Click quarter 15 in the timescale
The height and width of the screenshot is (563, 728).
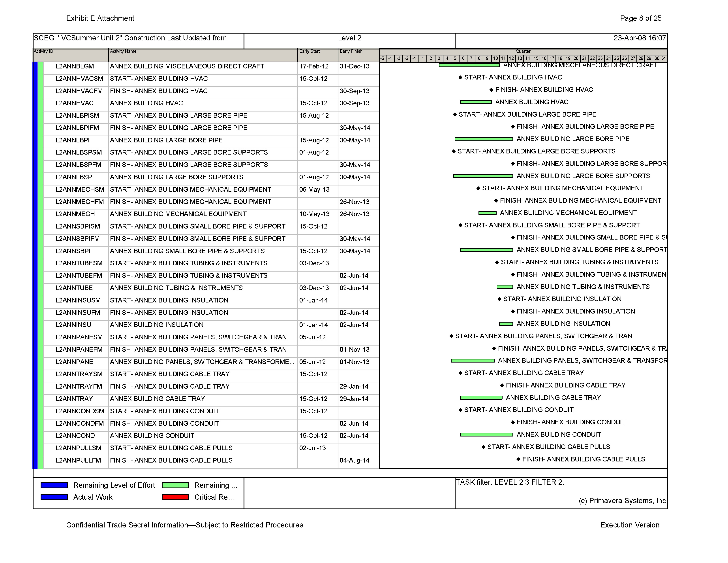[x=536, y=58]
